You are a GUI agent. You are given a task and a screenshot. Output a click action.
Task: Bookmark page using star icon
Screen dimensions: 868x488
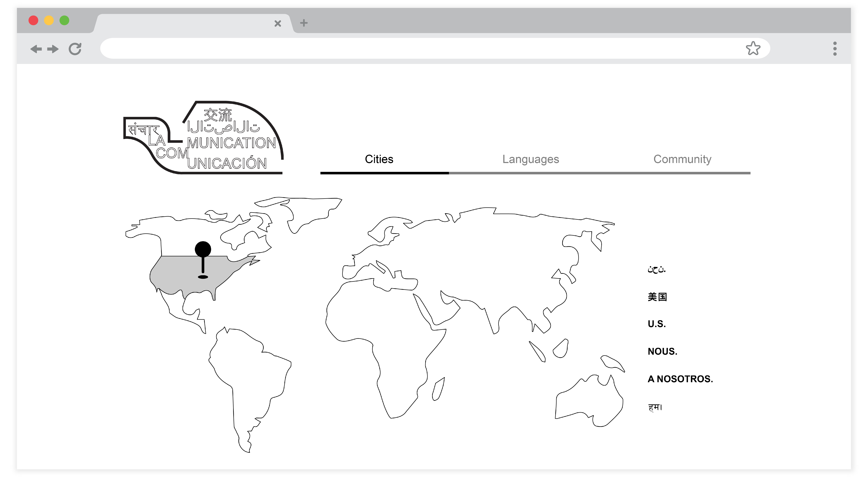tap(753, 49)
